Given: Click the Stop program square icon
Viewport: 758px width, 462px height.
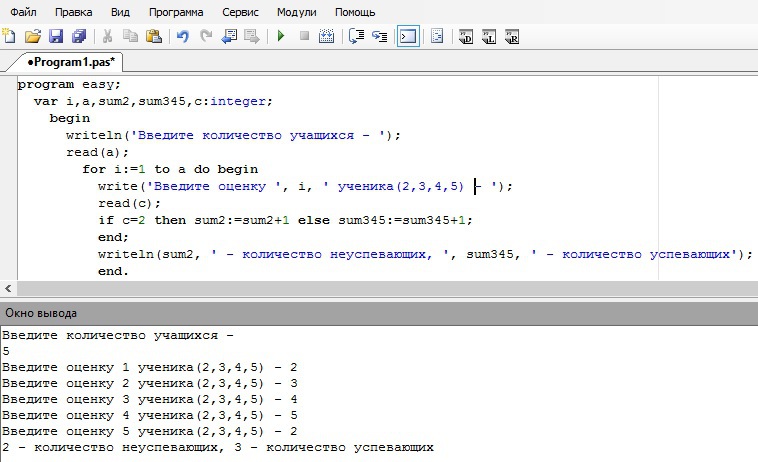Looking at the screenshot, I should [x=304, y=37].
